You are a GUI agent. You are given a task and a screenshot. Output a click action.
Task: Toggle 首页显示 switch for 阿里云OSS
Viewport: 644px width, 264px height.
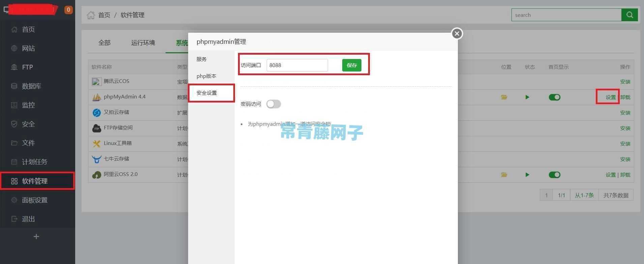554,175
